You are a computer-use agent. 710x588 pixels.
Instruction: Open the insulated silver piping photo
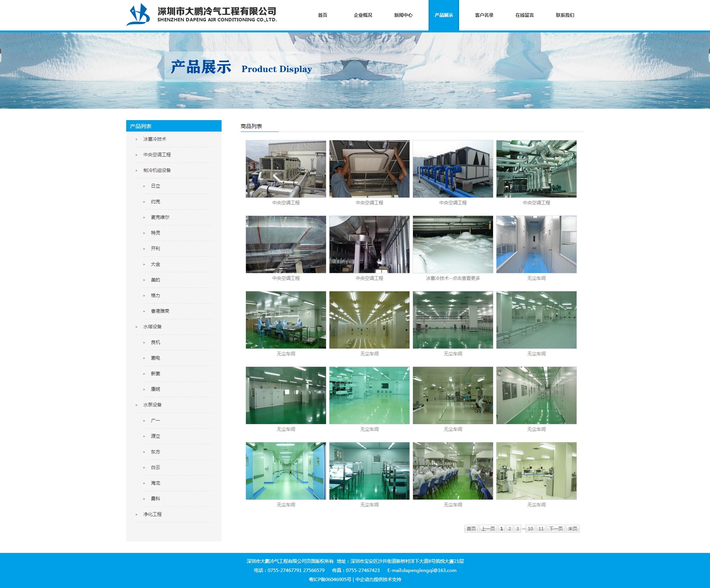(x=537, y=169)
